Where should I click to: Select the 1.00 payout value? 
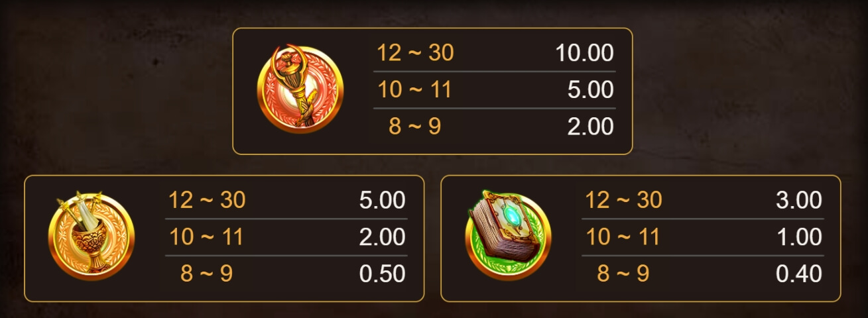pyautogui.click(x=799, y=237)
